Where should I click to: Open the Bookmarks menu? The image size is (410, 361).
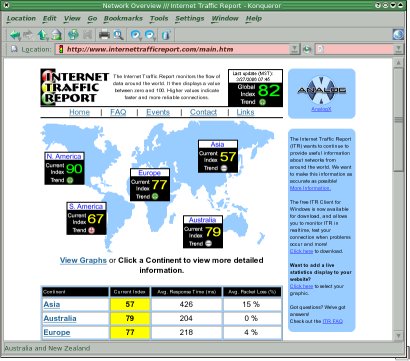pos(123,19)
